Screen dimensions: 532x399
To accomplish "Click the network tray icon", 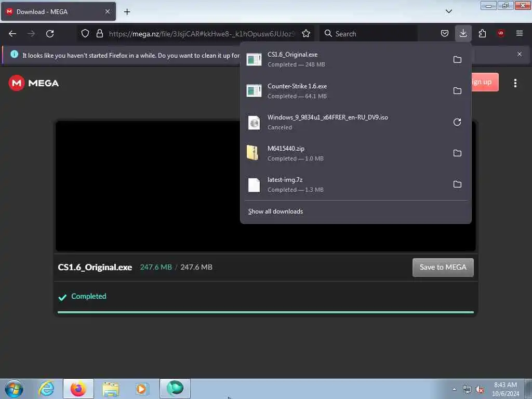I will 467,390.
